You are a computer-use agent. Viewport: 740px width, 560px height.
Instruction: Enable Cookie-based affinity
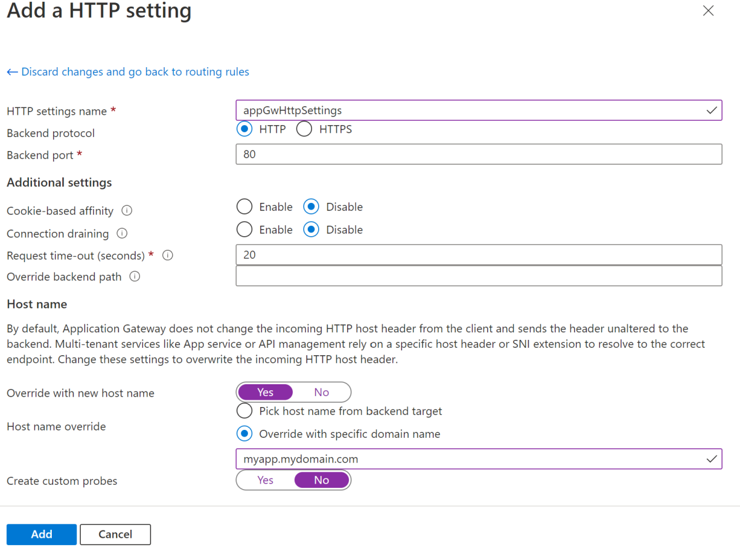[244, 206]
